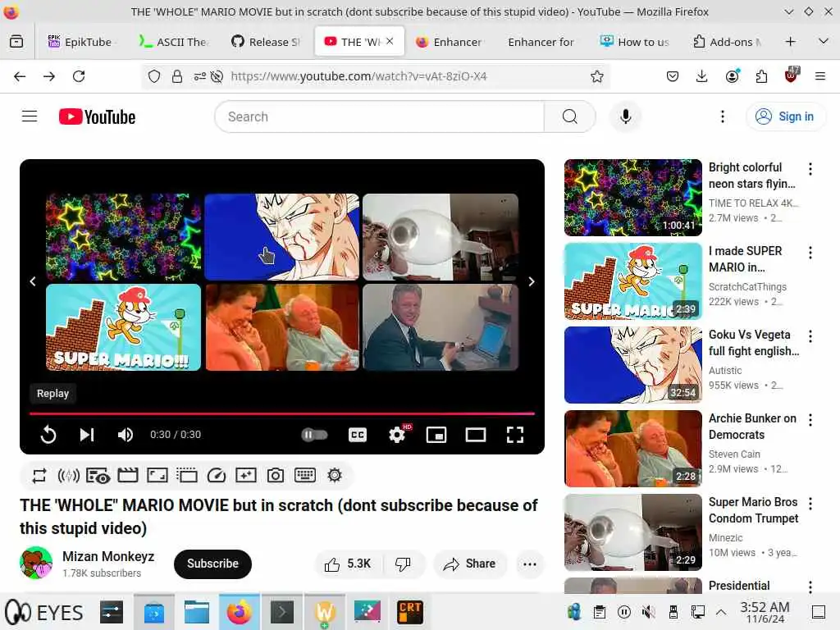Open Goku Vs Vegeta full fight video
Image resolution: width=840 pixels, height=630 pixels.
(632, 365)
